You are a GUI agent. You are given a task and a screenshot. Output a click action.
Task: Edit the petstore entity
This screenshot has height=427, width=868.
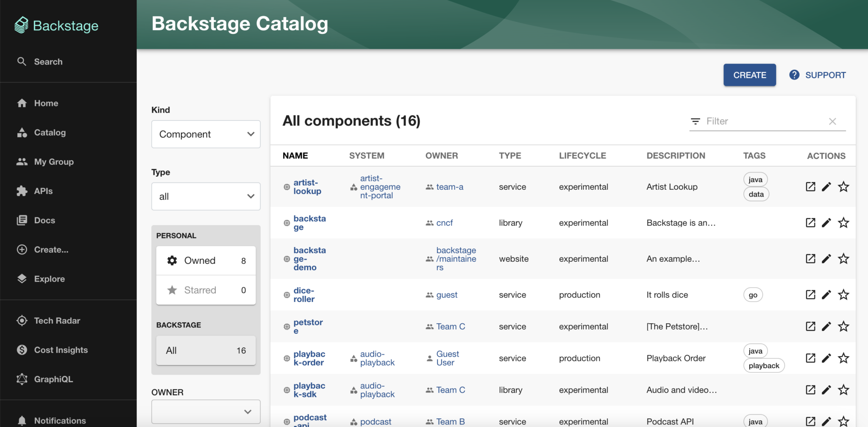[x=826, y=327]
